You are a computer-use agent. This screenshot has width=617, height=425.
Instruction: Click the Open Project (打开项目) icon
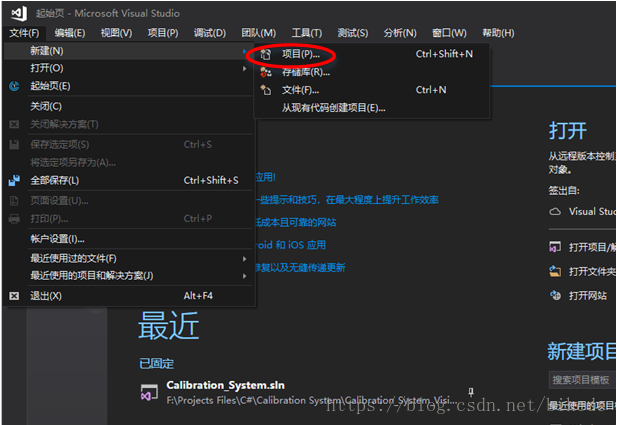point(555,247)
